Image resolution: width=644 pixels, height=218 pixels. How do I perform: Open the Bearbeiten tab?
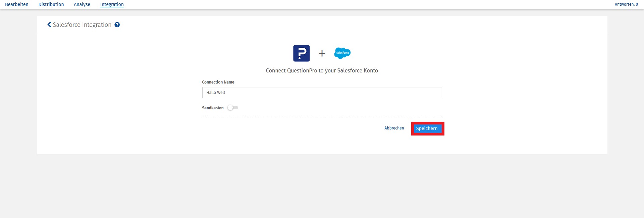(17, 4)
